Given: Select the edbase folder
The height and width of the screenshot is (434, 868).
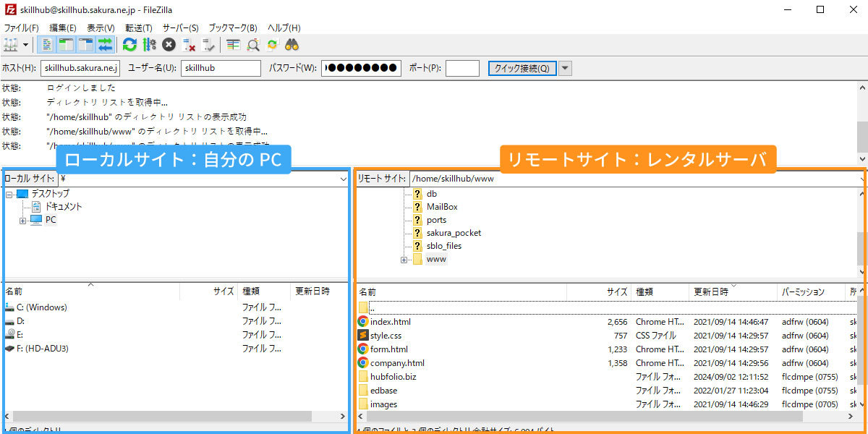Looking at the screenshot, I should click(383, 391).
